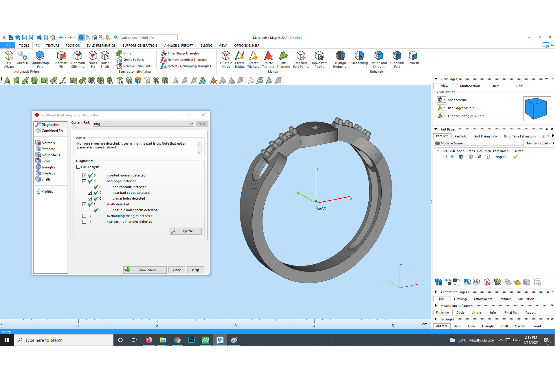This screenshot has height=392, width=555.
Task: Remove Noise Shells
Action: point(105,59)
